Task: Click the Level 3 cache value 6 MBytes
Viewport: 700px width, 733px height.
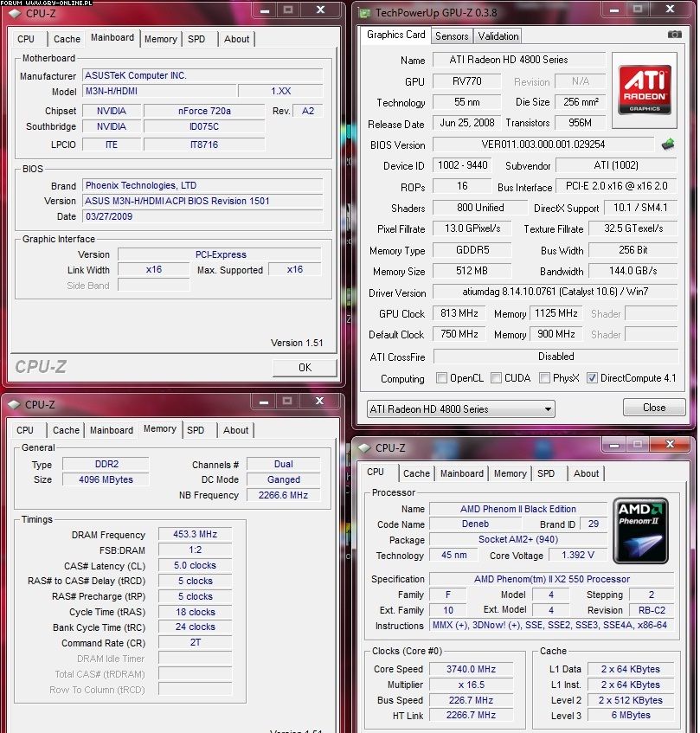Action: 631,715
